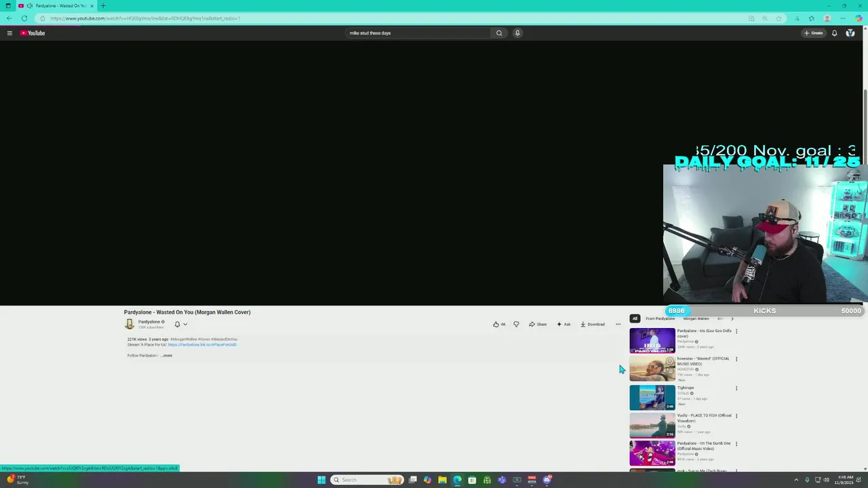868x488 pixels.
Task: Close the Pardyalone YouTube tab
Action: pos(92,5)
